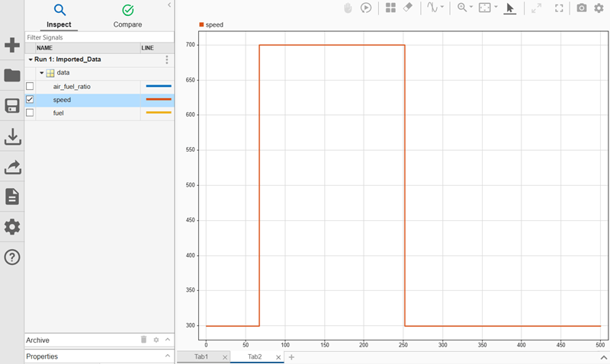
Task: Add a new tab with plus button
Action: tap(291, 357)
